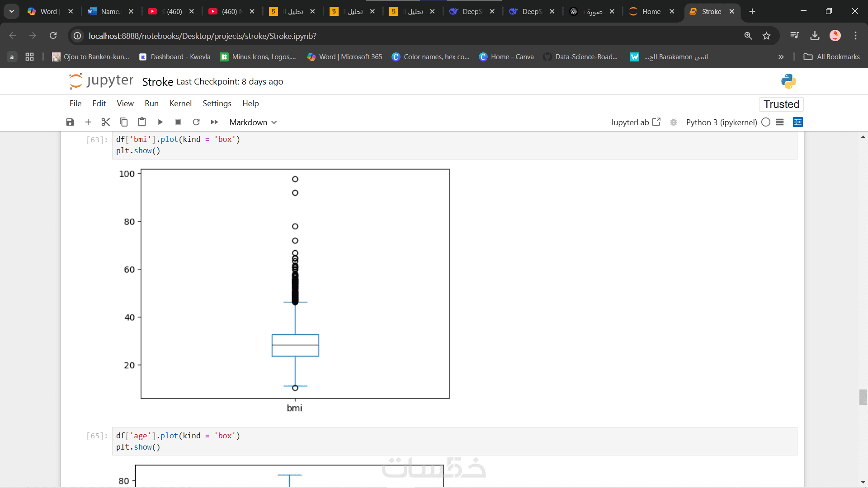Paste cell using the clipboard icon
This screenshot has height=488, width=868.
[142, 122]
